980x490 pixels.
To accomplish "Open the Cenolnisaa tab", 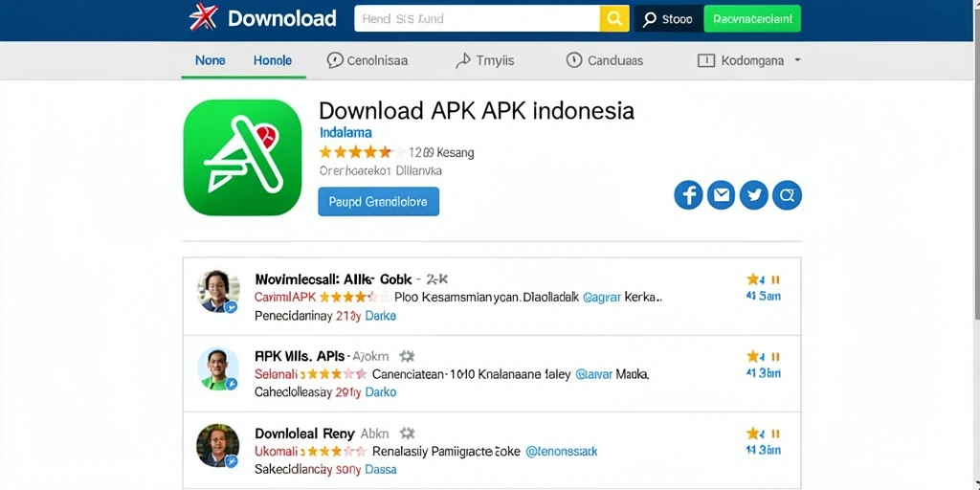I will tap(367, 60).
